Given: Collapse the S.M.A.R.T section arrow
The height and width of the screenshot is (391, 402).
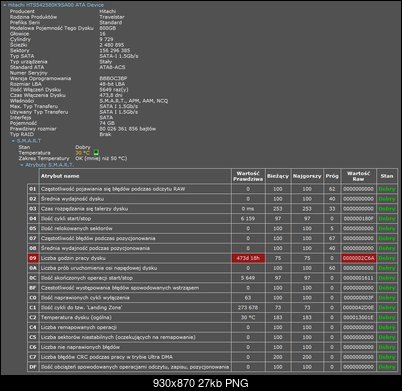Looking at the screenshot, I should pos(13,141).
